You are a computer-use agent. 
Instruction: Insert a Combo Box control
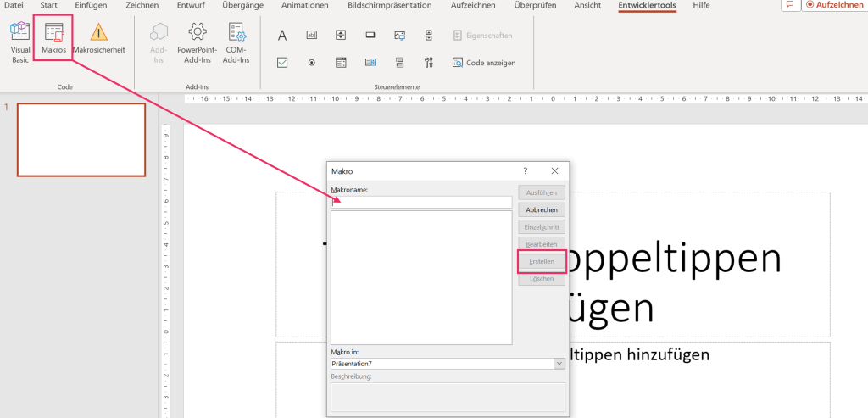[370, 63]
